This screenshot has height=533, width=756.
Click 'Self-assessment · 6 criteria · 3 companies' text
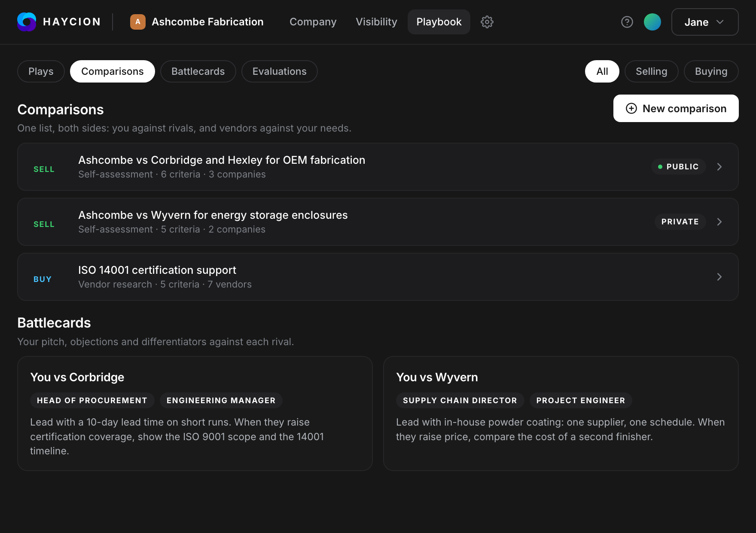coord(172,175)
